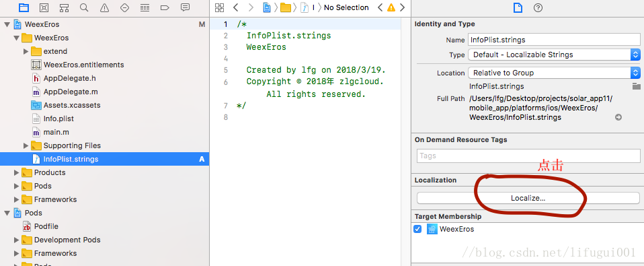Jump to next issue arrow
The width and height of the screenshot is (644, 266).
402,7
